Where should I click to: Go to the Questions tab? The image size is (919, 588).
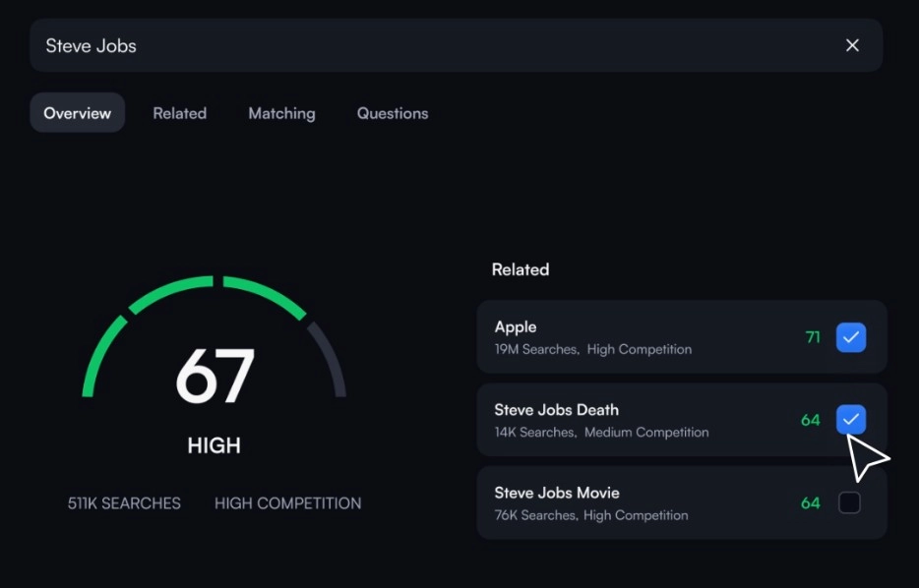click(x=392, y=113)
